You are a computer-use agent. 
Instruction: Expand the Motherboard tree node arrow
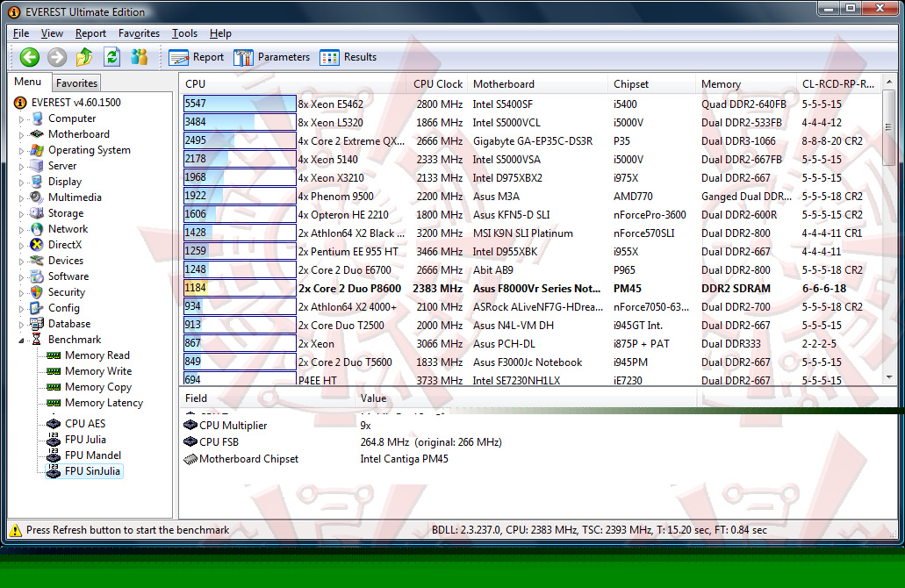coord(21,135)
